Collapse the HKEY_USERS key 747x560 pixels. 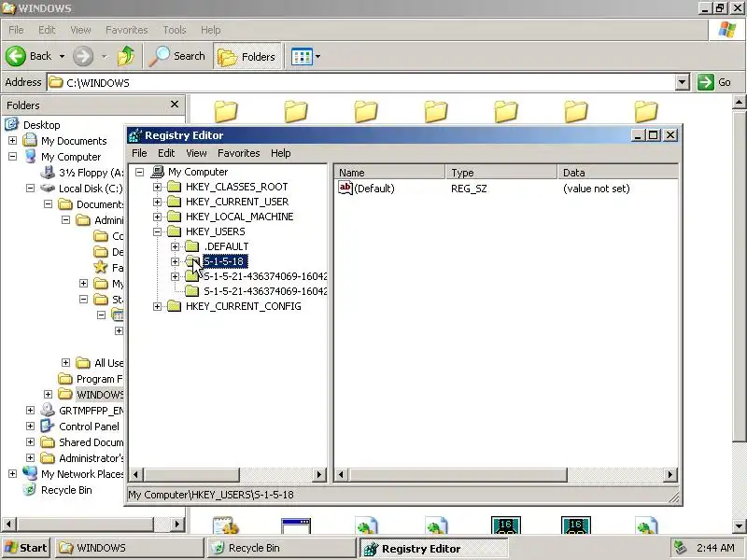point(157,231)
